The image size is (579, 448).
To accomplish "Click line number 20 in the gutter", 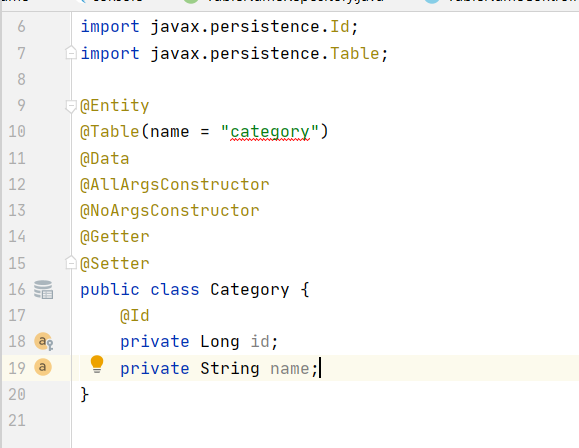I will (x=17, y=394).
